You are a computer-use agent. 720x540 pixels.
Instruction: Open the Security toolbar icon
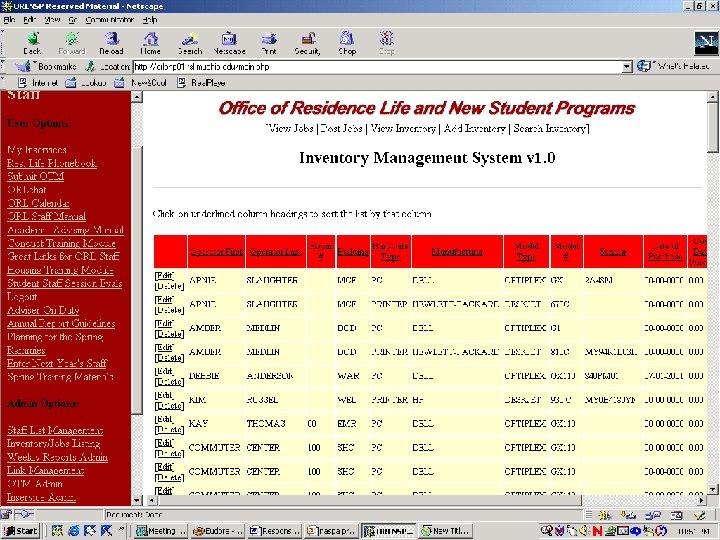307,42
